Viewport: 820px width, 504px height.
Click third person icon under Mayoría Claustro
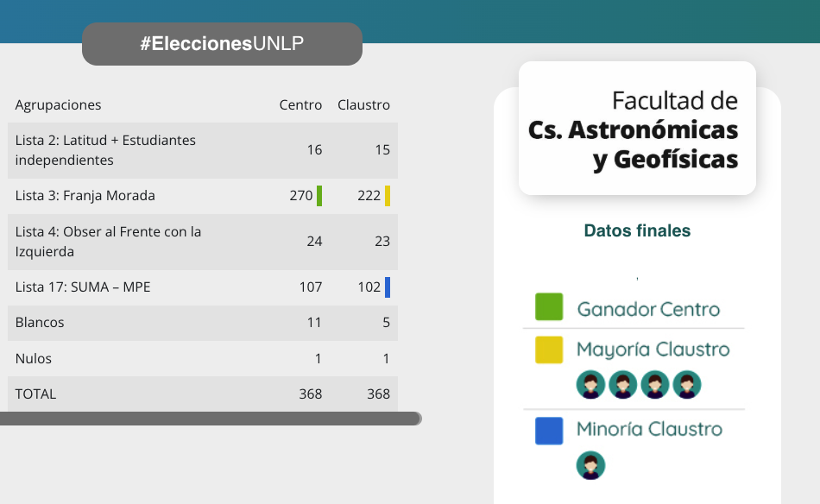pyautogui.click(x=655, y=385)
